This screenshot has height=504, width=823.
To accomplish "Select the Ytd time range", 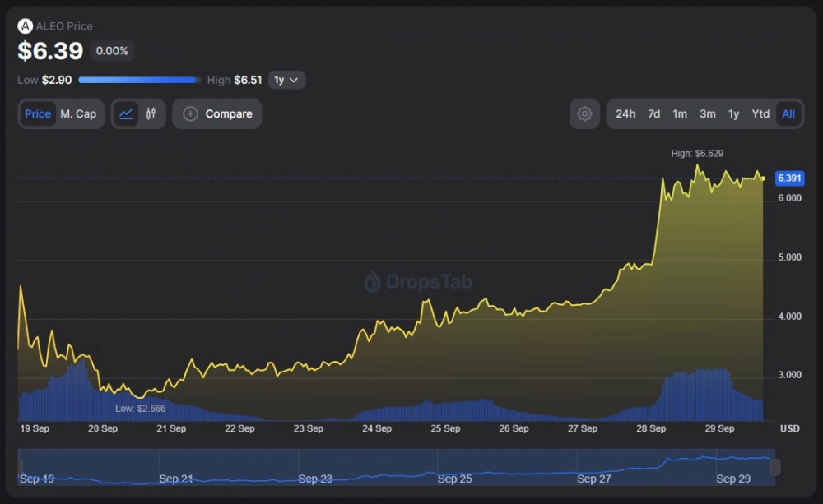I will point(760,114).
